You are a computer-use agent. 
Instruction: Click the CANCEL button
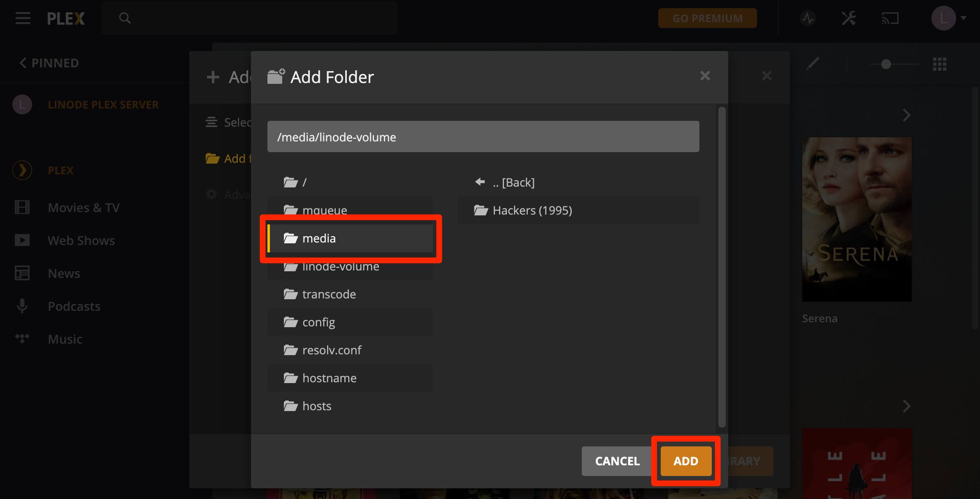tap(617, 461)
